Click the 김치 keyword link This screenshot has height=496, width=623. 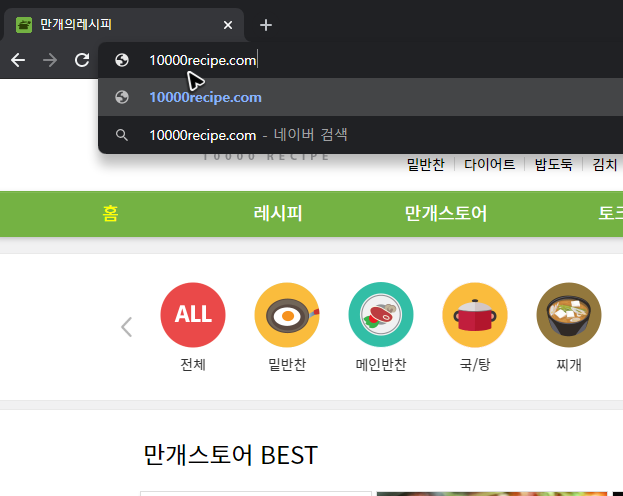(x=604, y=164)
